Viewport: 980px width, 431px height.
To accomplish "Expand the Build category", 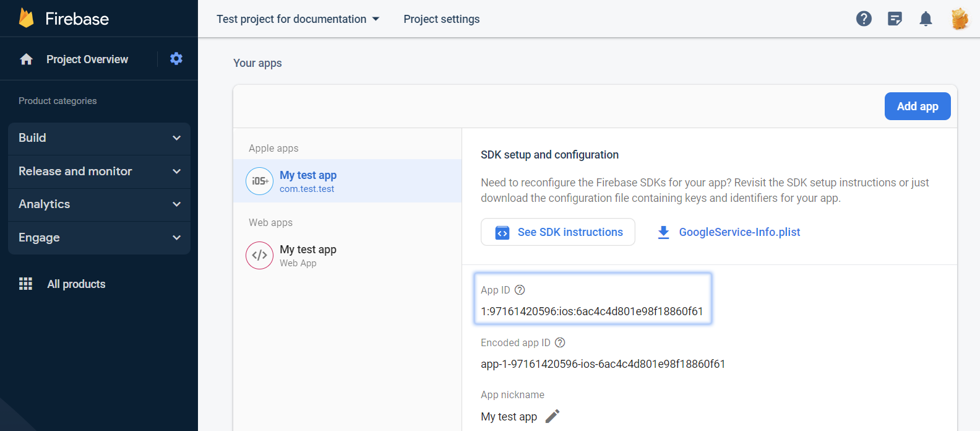I will [x=99, y=138].
